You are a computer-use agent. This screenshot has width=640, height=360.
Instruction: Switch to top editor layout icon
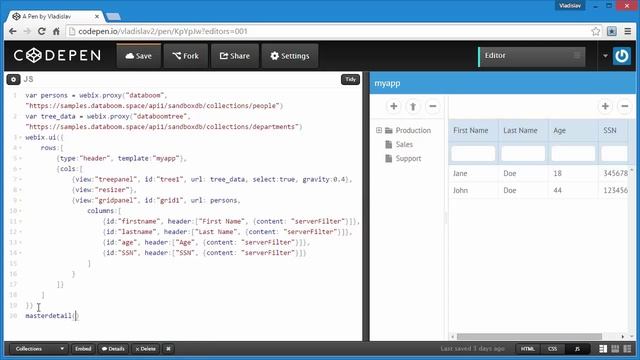[615, 349]
